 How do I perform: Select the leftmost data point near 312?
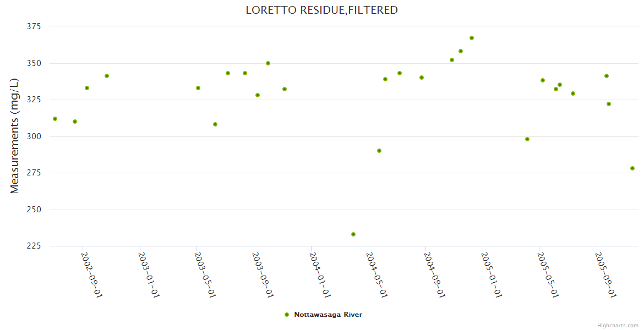[55, 119]
